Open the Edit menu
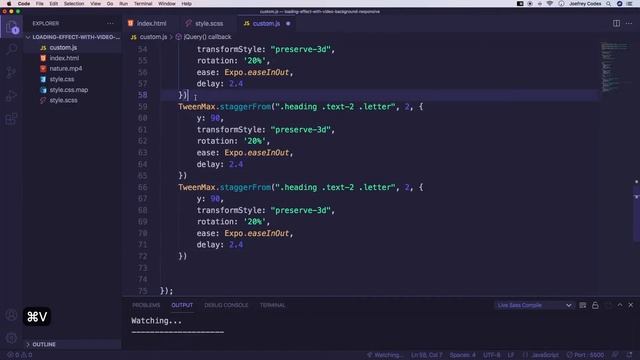 (x=53, y=4)
